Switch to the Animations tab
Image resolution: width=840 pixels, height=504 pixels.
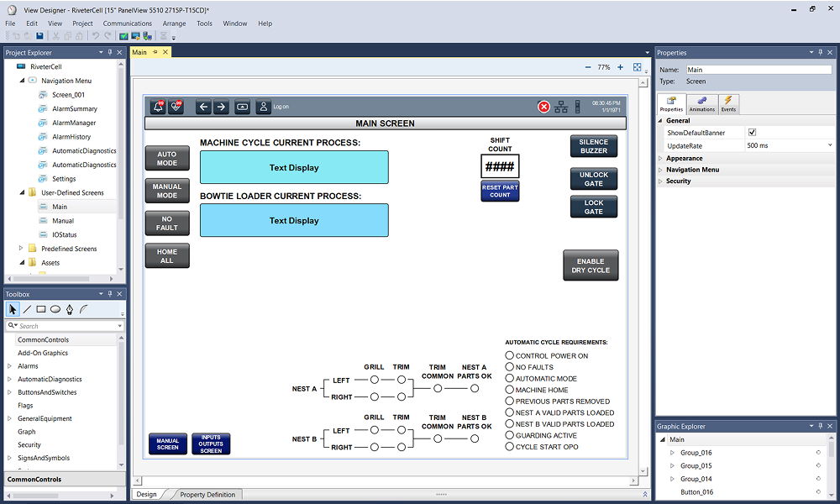(701, 104)
